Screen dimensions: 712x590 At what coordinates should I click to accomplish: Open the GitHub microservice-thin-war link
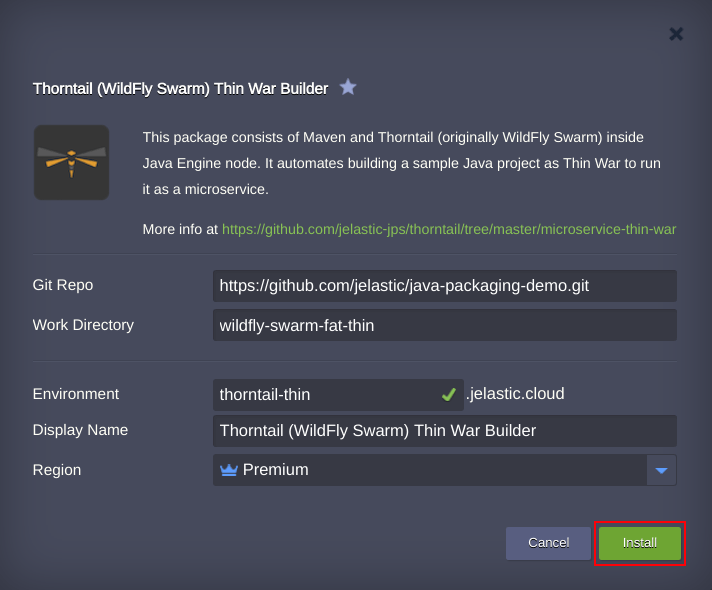coord(449,229)
